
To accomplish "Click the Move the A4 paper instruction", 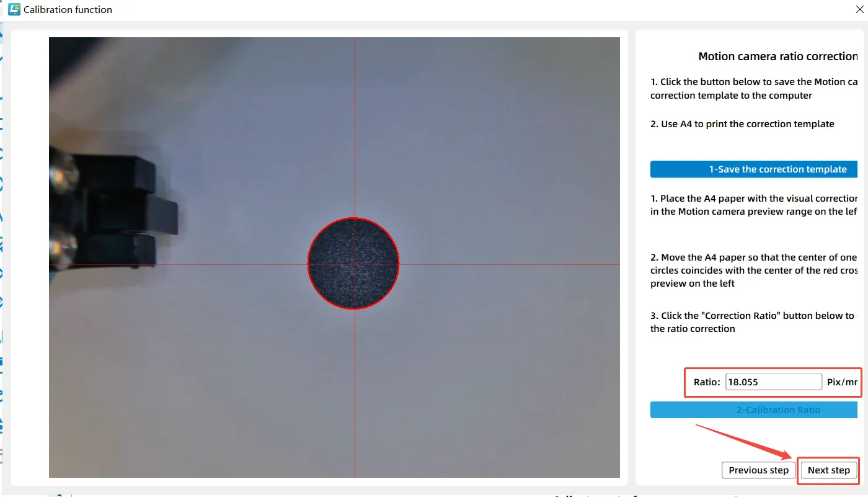I will point(753,270).
